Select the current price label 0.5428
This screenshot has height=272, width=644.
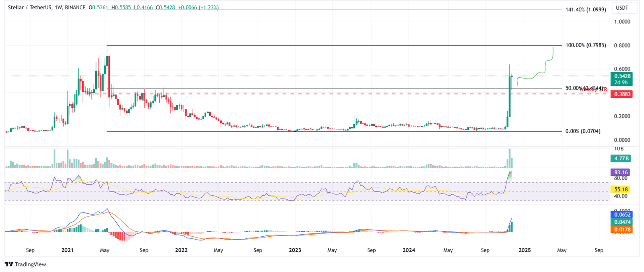click(622, 77)
